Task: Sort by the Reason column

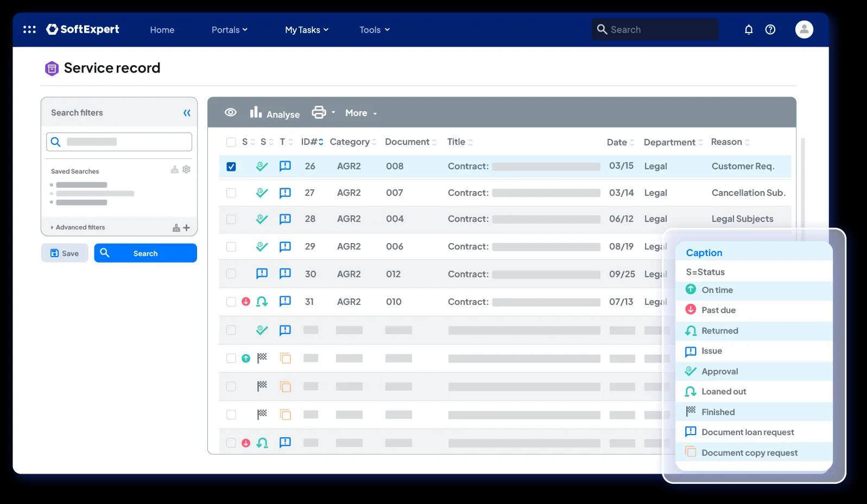Action: pos(730,142)
